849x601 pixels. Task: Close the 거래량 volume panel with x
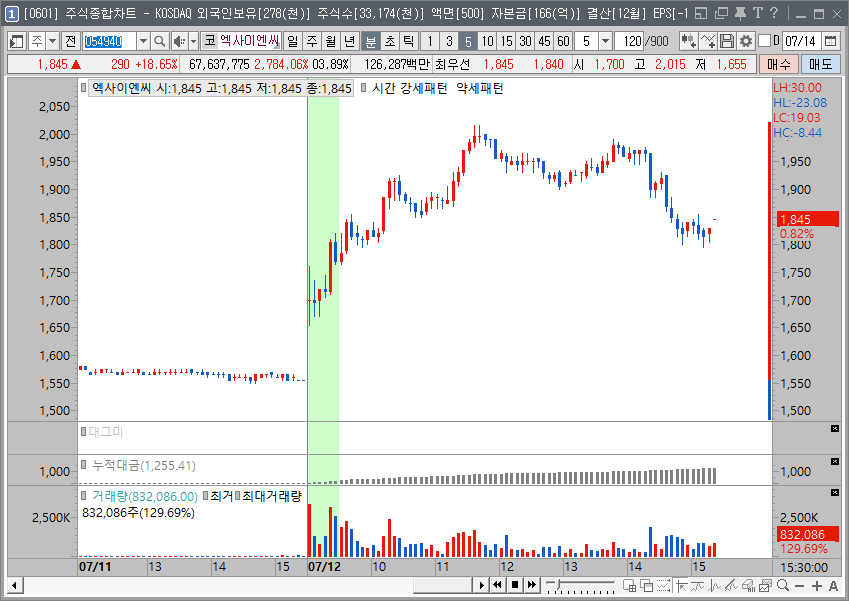[x=834, y=493]
